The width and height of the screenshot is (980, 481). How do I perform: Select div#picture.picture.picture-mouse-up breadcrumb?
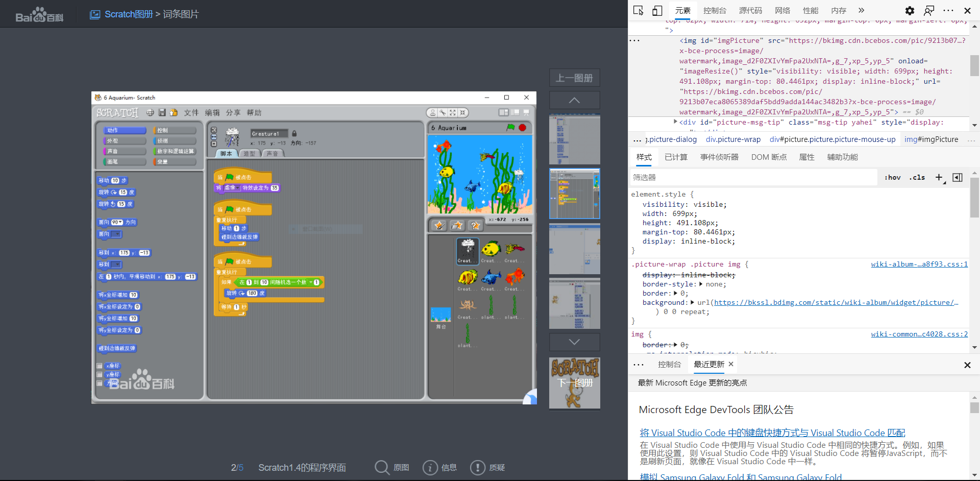pos(832,139)
